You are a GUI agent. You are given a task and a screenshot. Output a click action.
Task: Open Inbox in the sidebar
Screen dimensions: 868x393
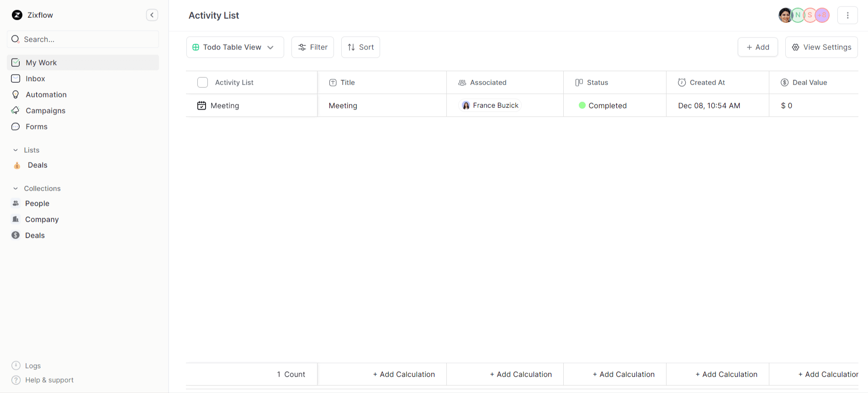coord(35,79)
